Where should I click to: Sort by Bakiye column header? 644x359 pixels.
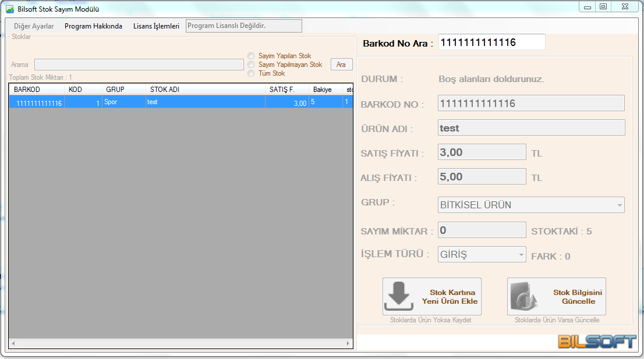325,90
